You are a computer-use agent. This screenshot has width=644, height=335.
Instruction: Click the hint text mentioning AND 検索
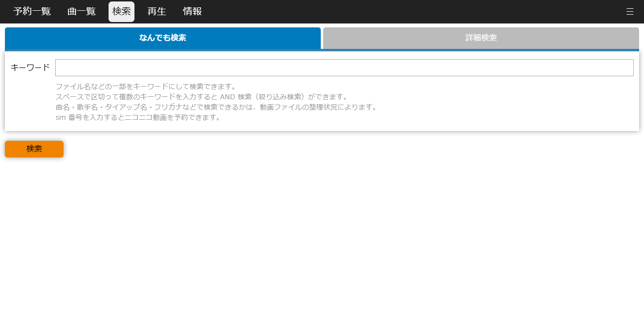pos(203,97)
